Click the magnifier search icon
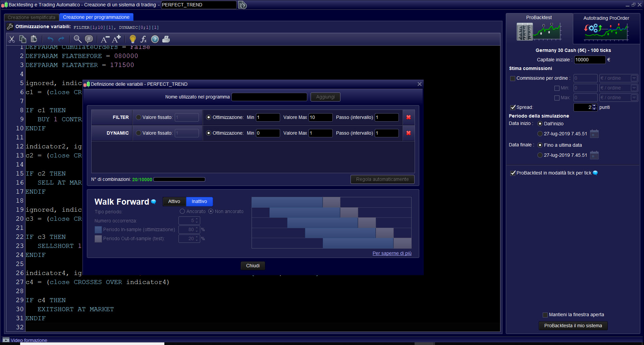The height and width of the screenshot is (345, 644). (x=77, y=39)
